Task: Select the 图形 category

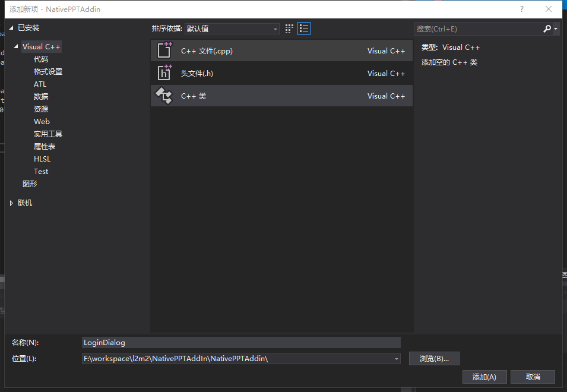Action: pyautogui.click(x=30, y=184)
